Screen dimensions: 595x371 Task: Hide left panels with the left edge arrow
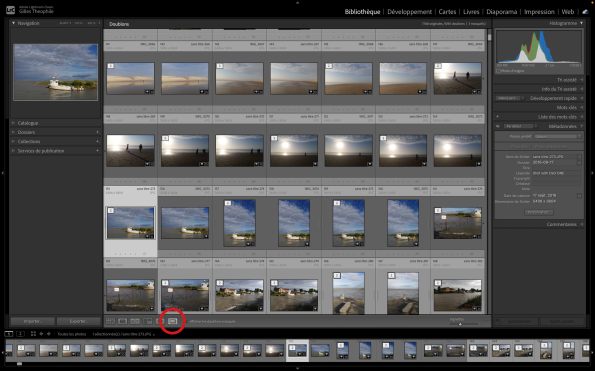pyautogui.click(x=2, y=173)
